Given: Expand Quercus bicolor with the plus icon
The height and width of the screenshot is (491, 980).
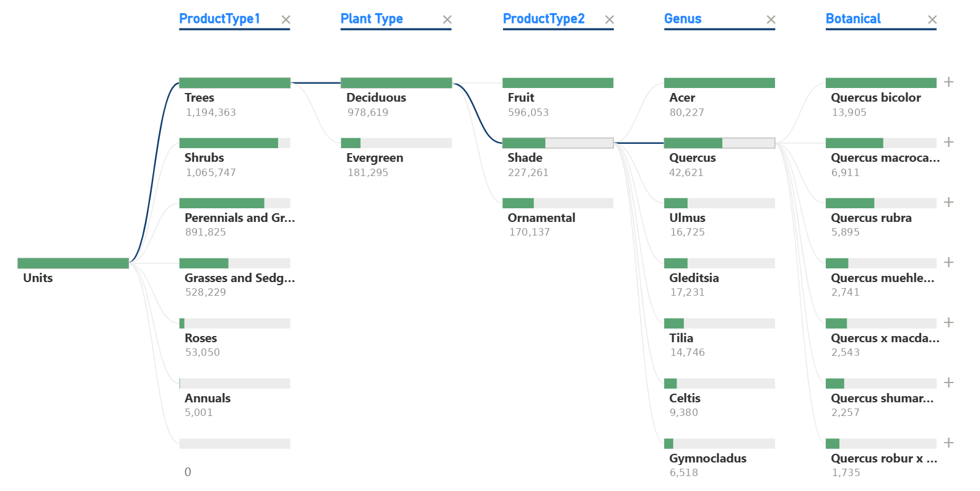Looking at the screenshot, I should pyautogui.click(x=948, y=82).
